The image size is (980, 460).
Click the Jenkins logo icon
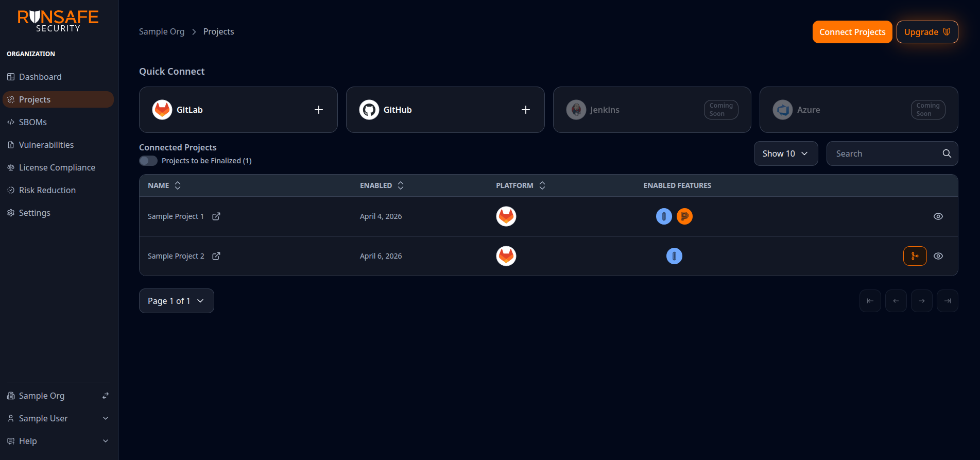pos(576,110)
